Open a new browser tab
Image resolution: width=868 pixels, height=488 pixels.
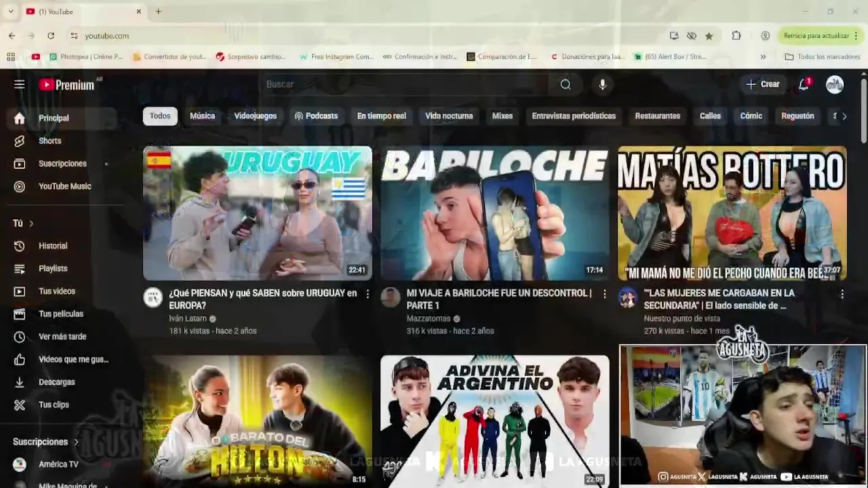pyautogui.click(x=158, y=12)
